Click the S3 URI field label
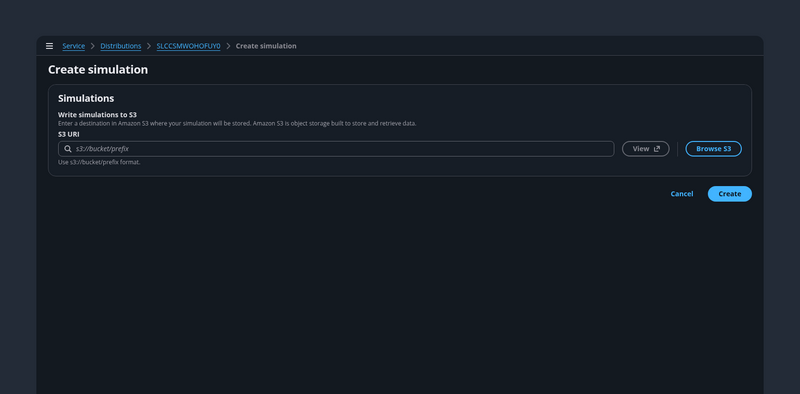The image size is (800, 394). click(x=69, y=134)
